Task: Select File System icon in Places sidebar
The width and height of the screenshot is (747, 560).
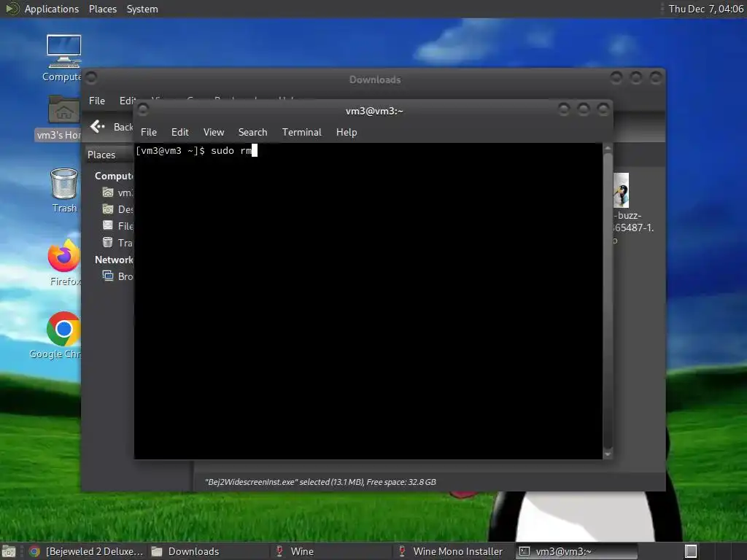Action: pyautogui.click(x=108, y=226)
